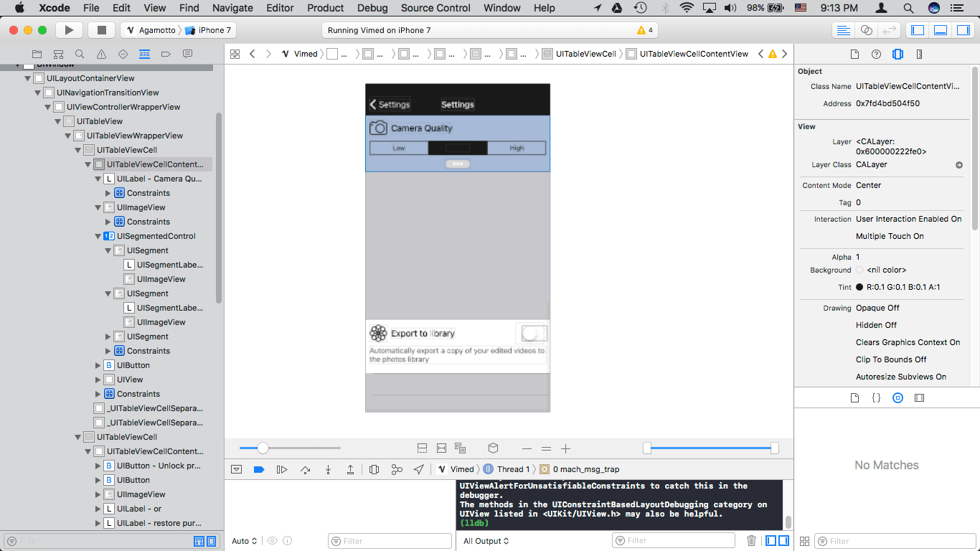Step out in the debugger
The image size is (980, 551).
[x=350, y=469]
